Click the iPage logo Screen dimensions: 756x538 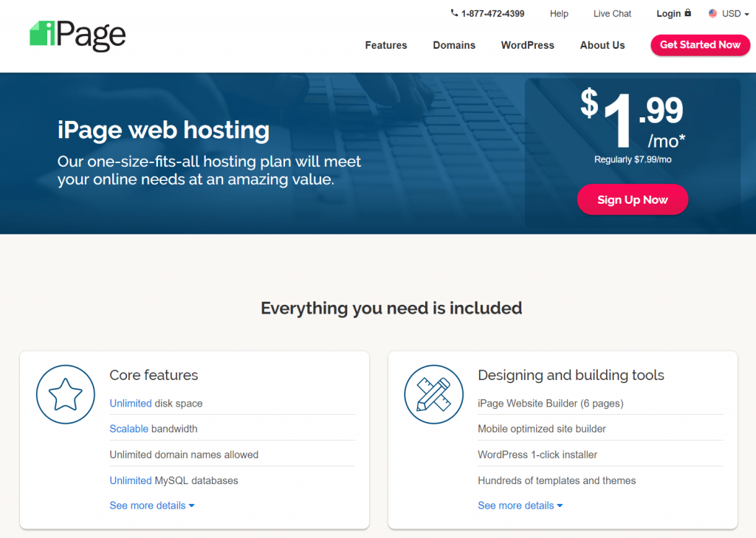tap(78, 35)
